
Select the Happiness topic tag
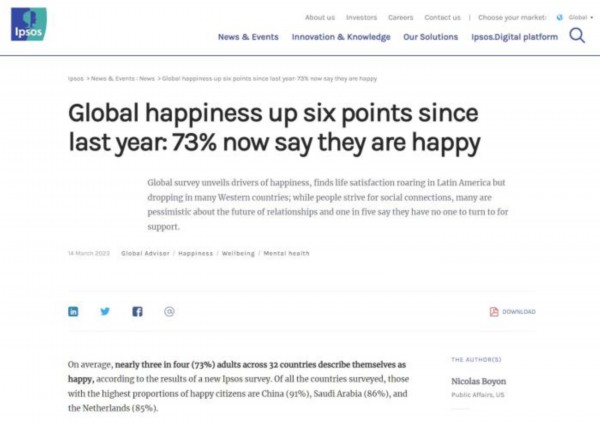coord(195,253)
